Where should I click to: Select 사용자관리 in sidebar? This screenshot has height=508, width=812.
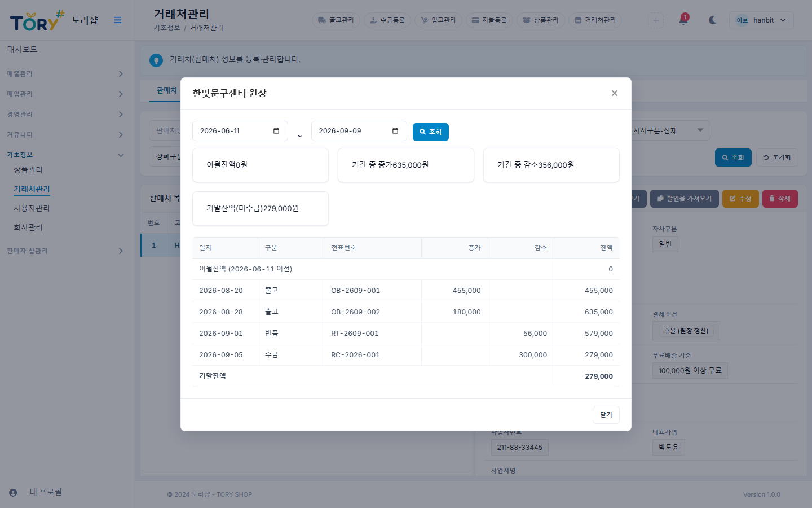(x=32, y=208)
